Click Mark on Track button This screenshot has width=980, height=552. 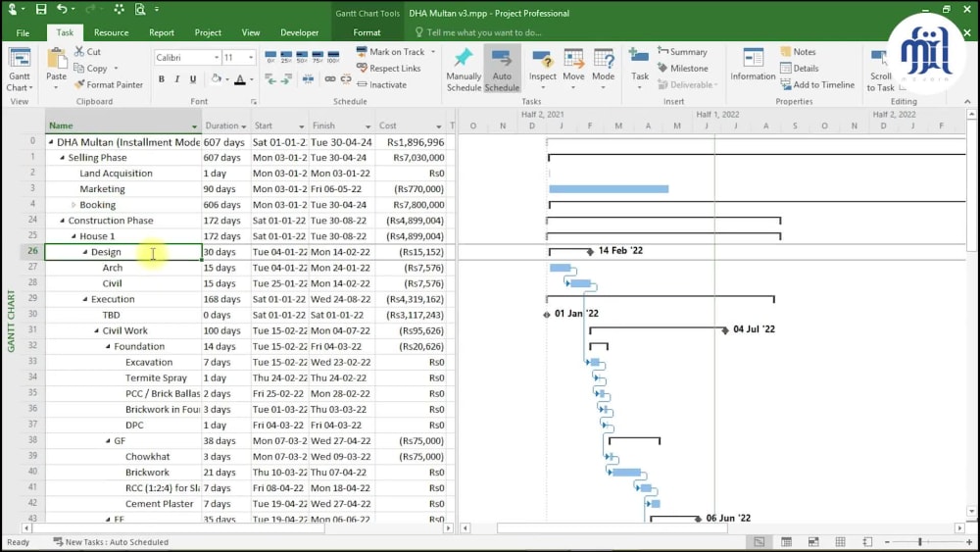coord(391,51)
